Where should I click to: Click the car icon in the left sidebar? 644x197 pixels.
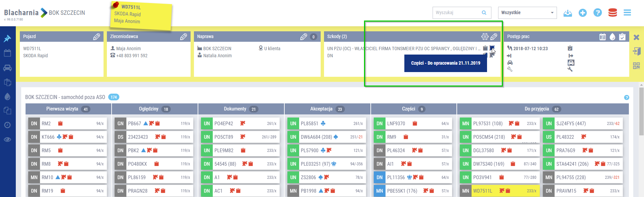[x=7, y=68]
